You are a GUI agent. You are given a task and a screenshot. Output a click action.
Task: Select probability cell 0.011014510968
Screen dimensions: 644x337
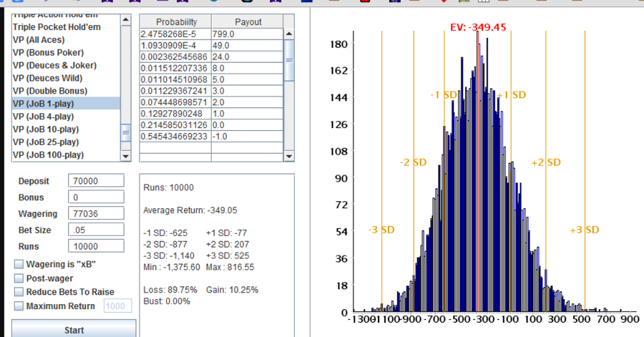(175, 79)
